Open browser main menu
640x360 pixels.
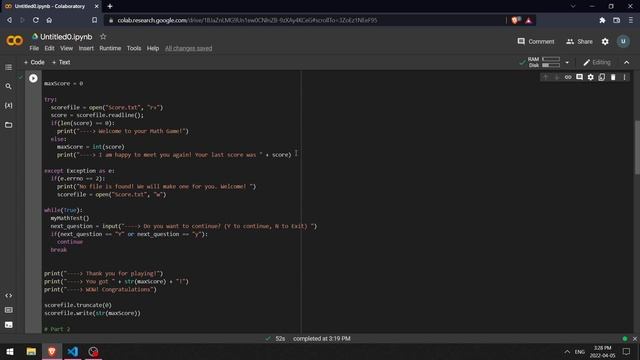[631, 20]
